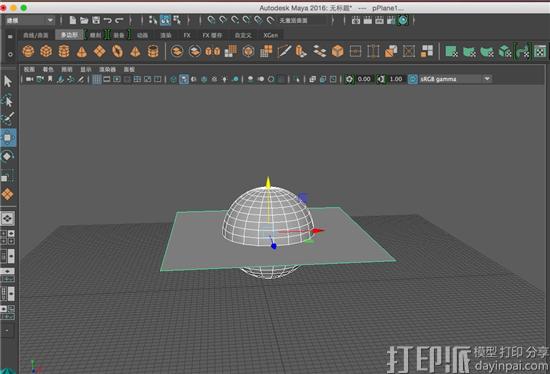Image resolution: width=550 pixels, height=374 pixels.
Task: Create a polygon sphere from the shelf
Action: (28, 51)
